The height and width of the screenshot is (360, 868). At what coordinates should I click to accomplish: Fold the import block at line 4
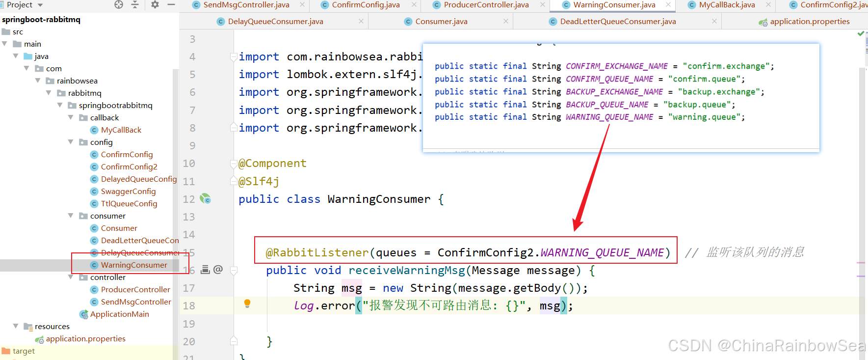234,57
